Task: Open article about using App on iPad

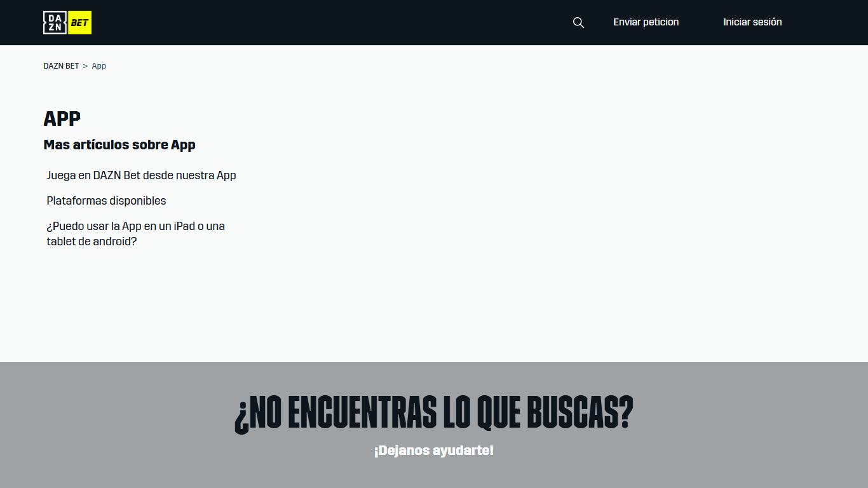Action: click(x=135, y=234)
